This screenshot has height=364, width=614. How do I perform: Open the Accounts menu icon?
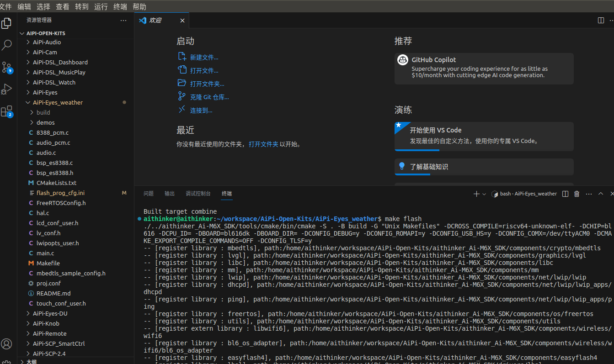click(6, 344)
